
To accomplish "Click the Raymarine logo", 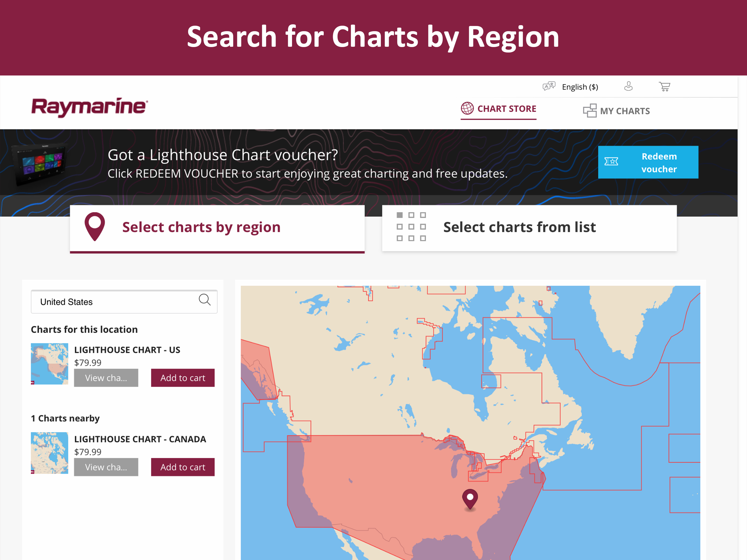I will (x=89, y=107).
